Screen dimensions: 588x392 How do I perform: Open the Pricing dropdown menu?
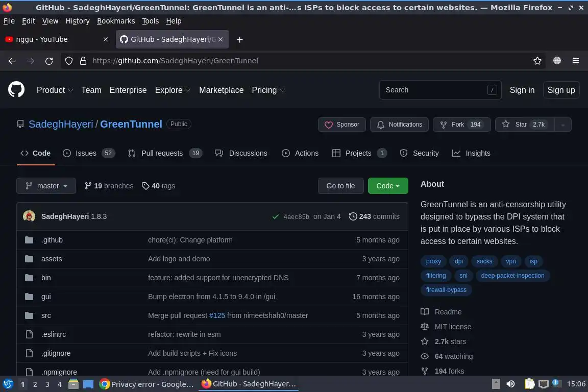click(x=268, y=90)
